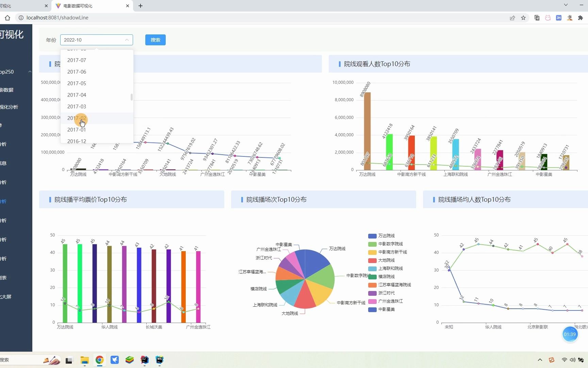Select 2017-05 in the month list
Viewport: 588px width, 368px height.
coord(97,83)
